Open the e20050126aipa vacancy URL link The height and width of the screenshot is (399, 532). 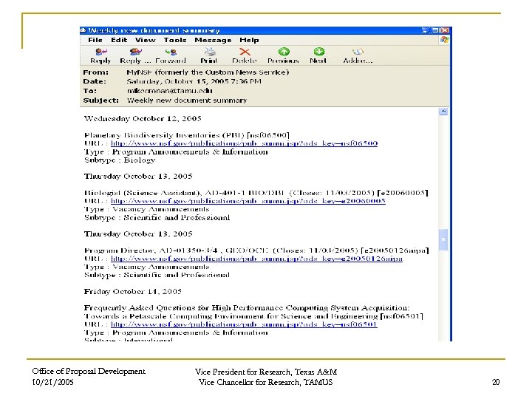tap(257, 259)
